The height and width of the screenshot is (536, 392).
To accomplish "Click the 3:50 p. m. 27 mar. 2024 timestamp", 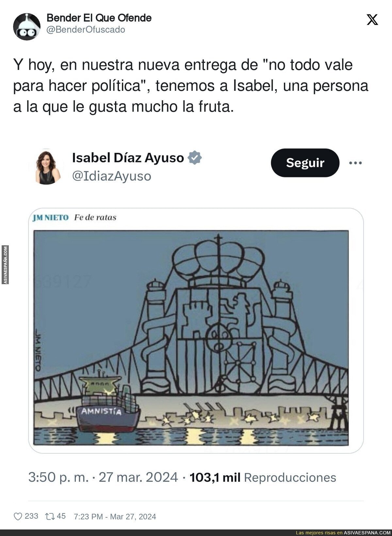I will click(103, 477).
